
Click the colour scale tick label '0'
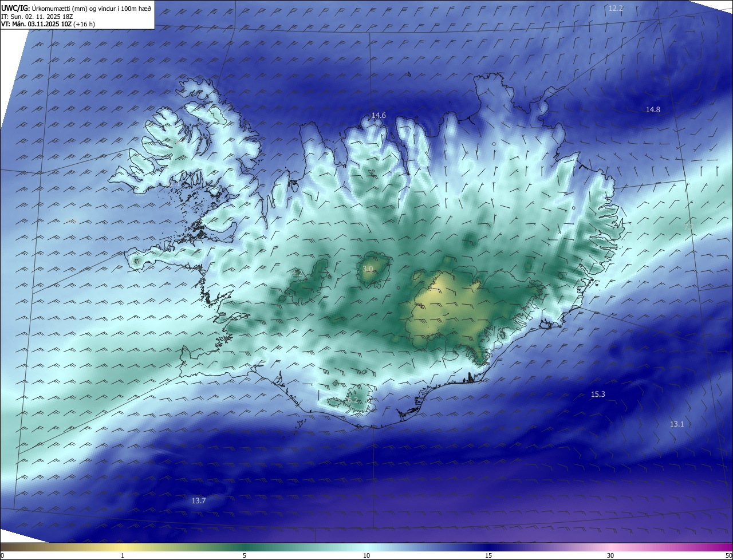(2, 555)
